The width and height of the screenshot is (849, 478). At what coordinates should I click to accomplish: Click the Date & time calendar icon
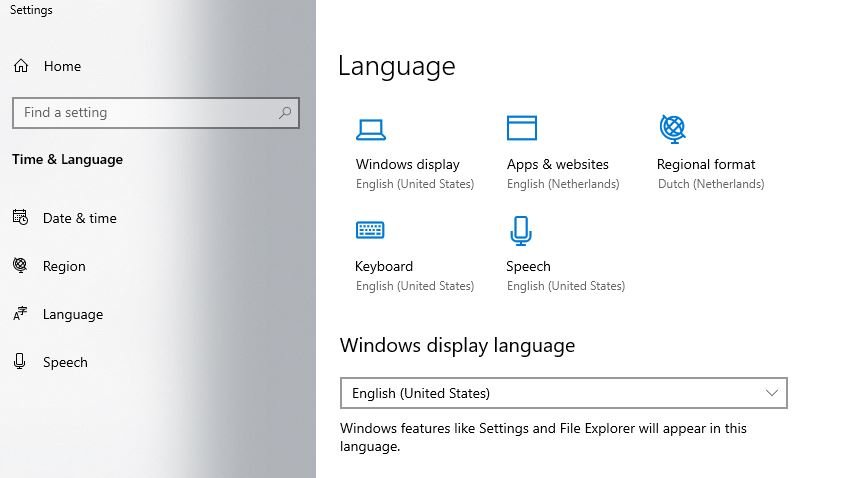20,218
